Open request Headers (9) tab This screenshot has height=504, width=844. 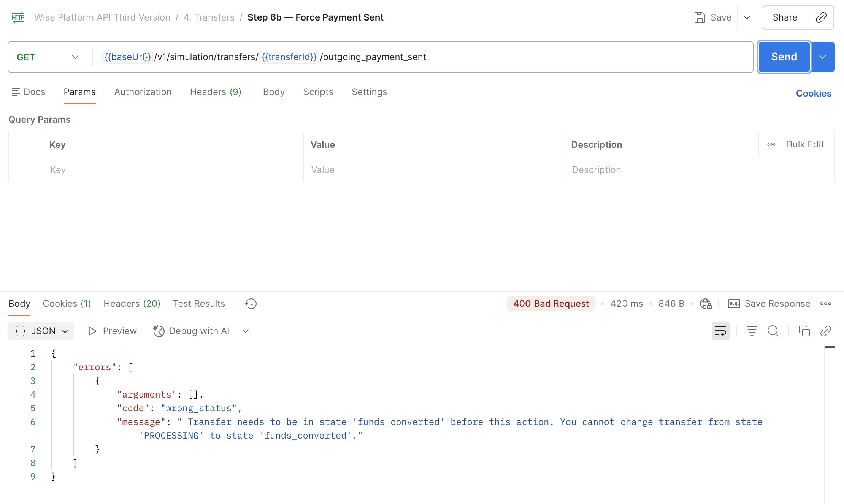[216, 92]
